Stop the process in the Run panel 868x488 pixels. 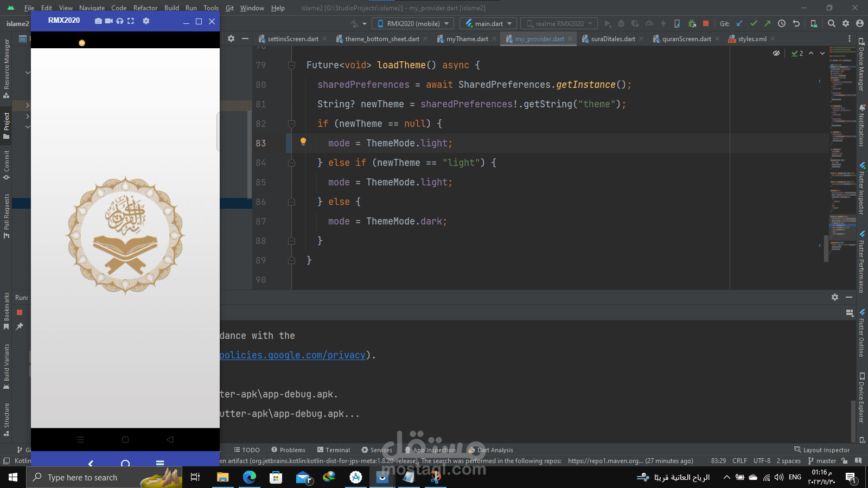(20, 312)
